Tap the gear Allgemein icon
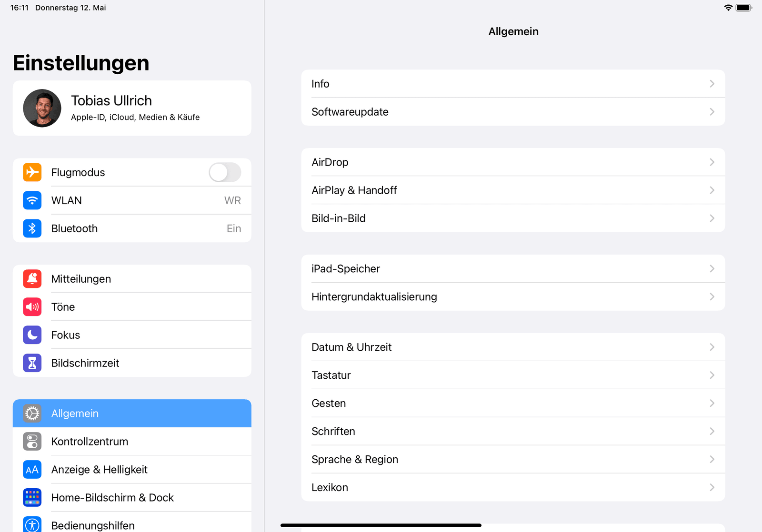Image resolution: width=762 pixels, height=532 pixels. [x=32, y=414]
